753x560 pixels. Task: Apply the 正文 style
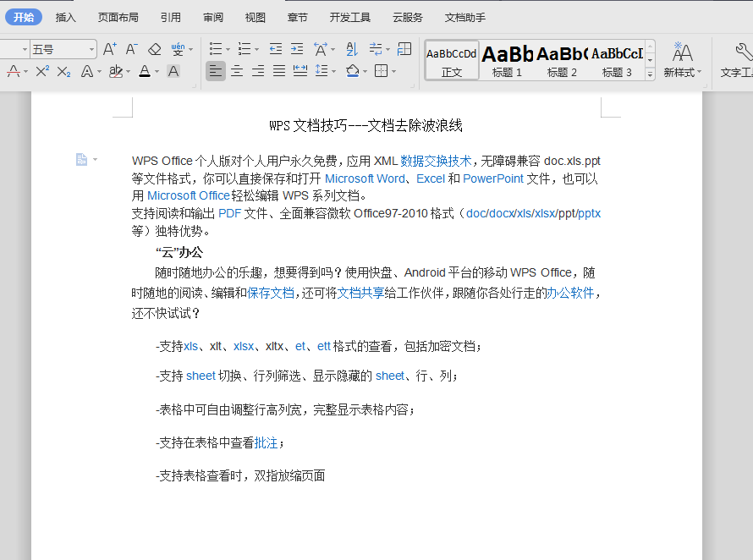(x=452, y=60)
